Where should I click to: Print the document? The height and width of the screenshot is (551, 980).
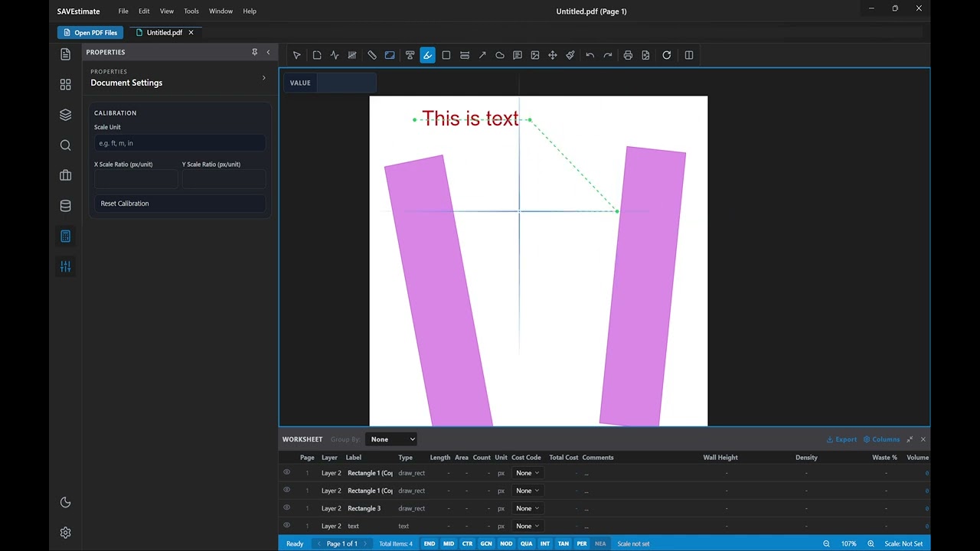(628, 55)
